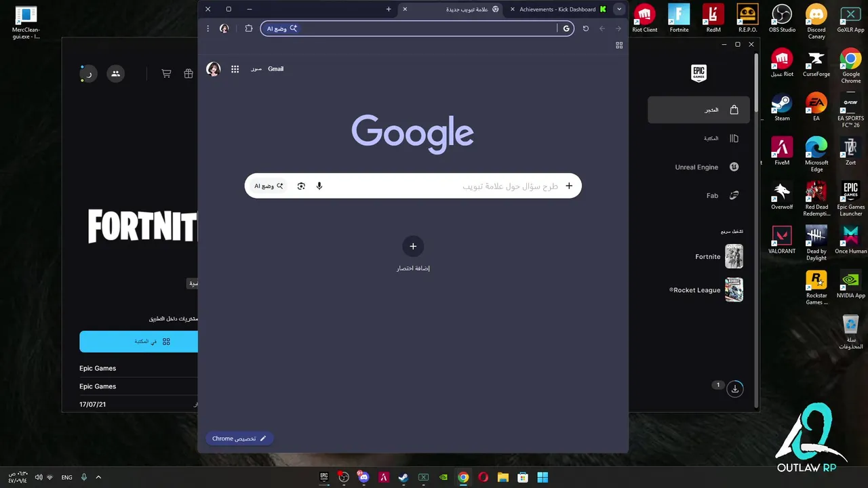Screen dimensions: 868x488
Task: Open R.E.P.O. desktop shortcut
Action: pyautogui.click(x=747, y=18)
